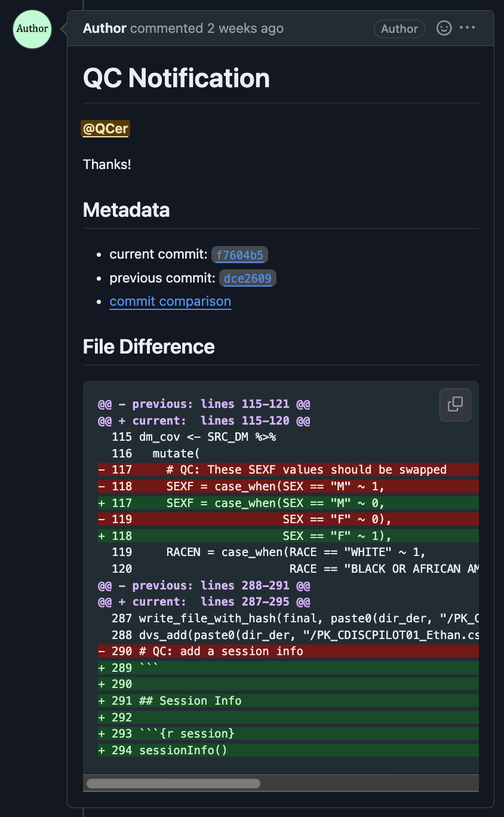Click the 'current: lines 115-120' hunk header
The image size is (504, 817).
point(204,421)
